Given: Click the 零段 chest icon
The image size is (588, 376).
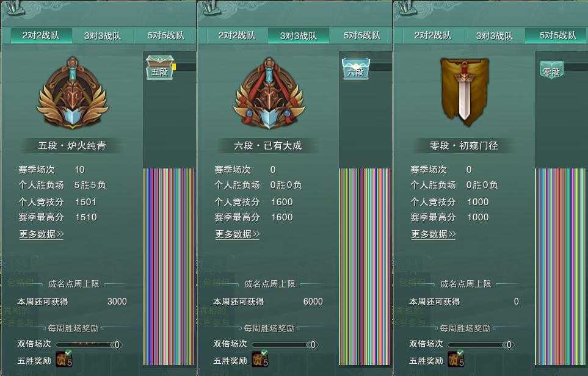Looking at the screenshot, I should pos(551,70).
